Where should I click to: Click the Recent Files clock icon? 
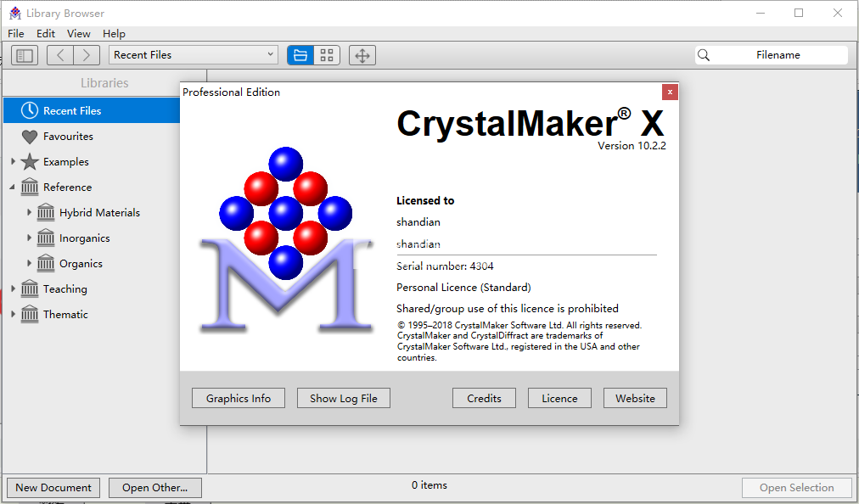[x=30, y=110]
